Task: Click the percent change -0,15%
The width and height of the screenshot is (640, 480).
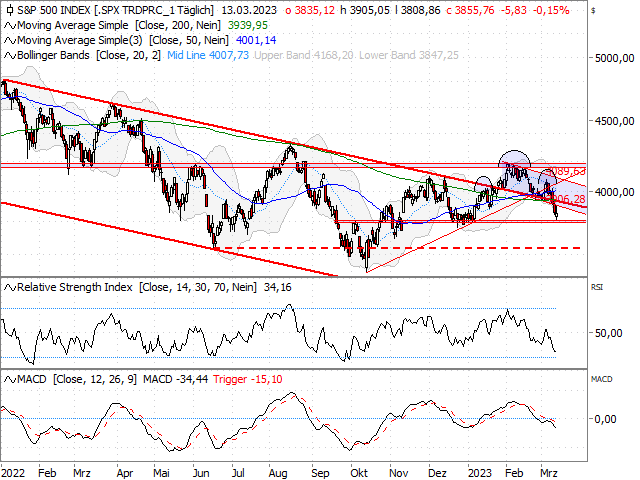Action: coord(550,10)
